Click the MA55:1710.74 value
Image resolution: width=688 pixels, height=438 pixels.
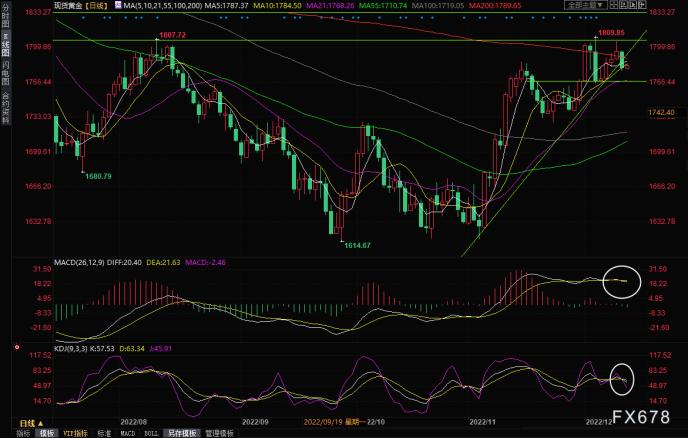click(383, 6)
